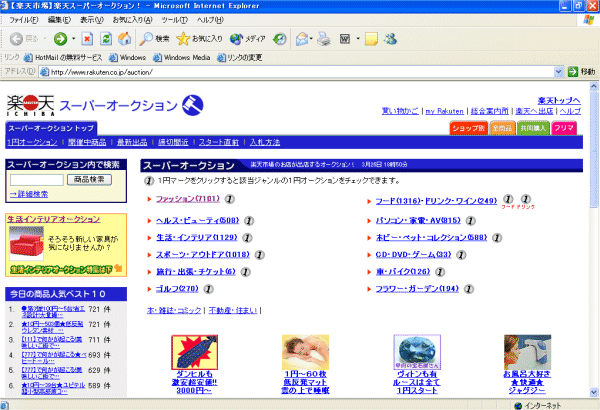Click the 1円 mark next to ホビー・ペット・コレクション
Viewport: 600px width, 410px height.
pyautogui.click(x=497, y=238)
